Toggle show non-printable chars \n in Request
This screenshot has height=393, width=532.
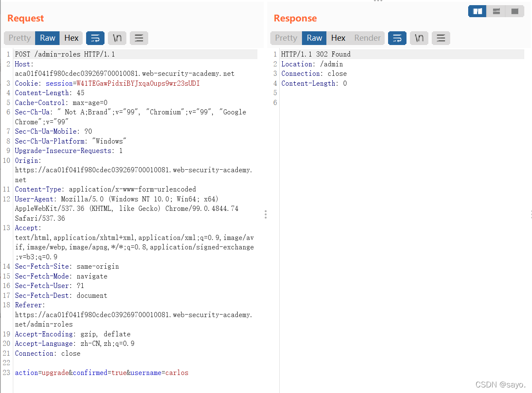(117, 38)
